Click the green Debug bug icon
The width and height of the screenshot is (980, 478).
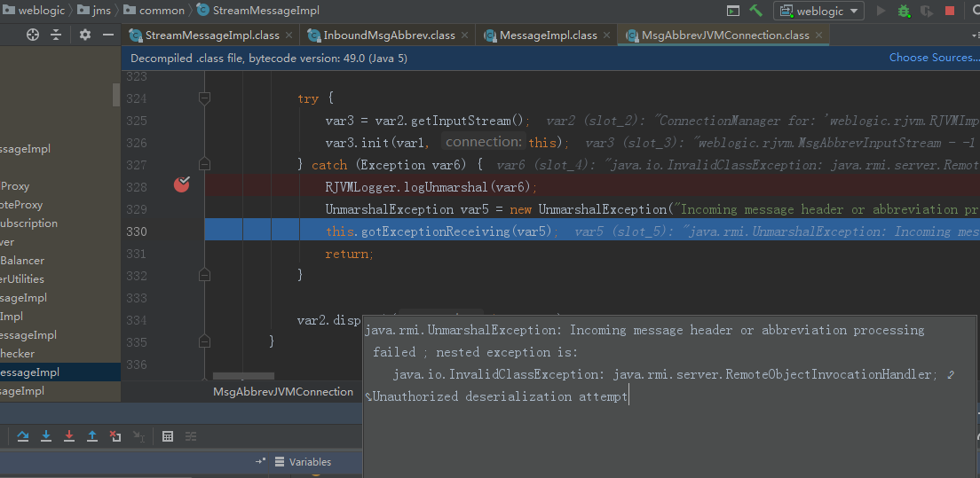tap(904, 11)
